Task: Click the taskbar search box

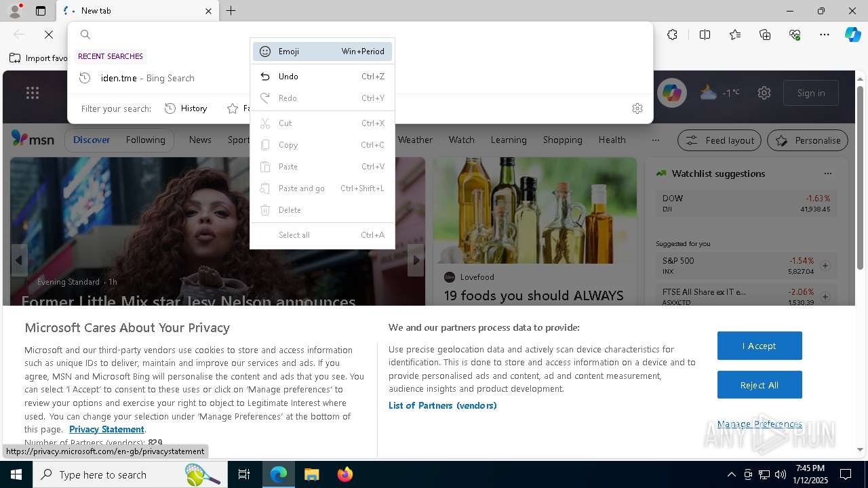Action: (x=130, y=474)
